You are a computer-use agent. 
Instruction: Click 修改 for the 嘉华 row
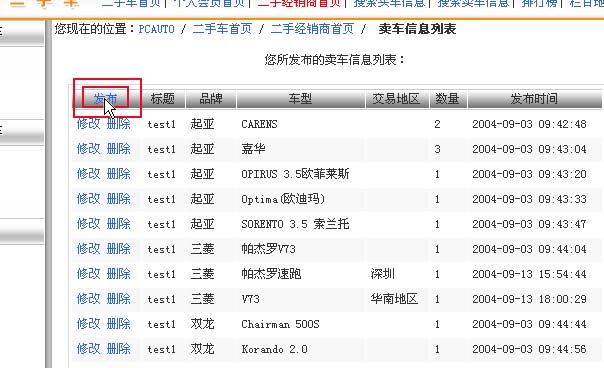(x=89, y=149)
